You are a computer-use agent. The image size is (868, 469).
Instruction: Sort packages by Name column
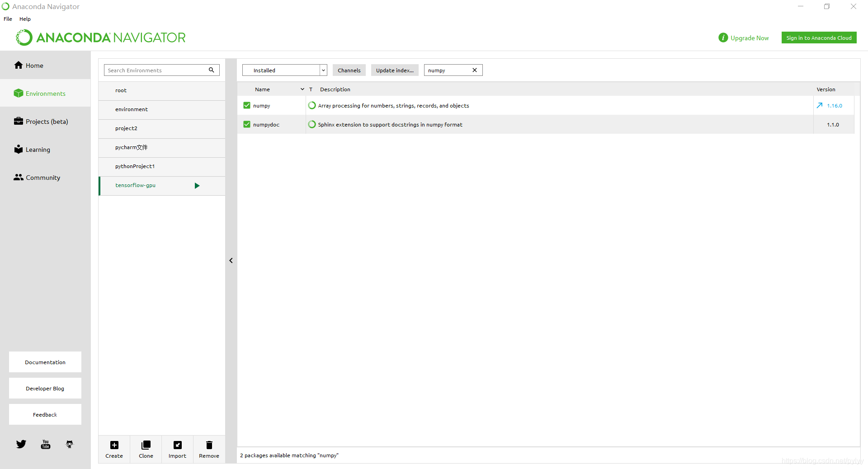click(262, 89)
